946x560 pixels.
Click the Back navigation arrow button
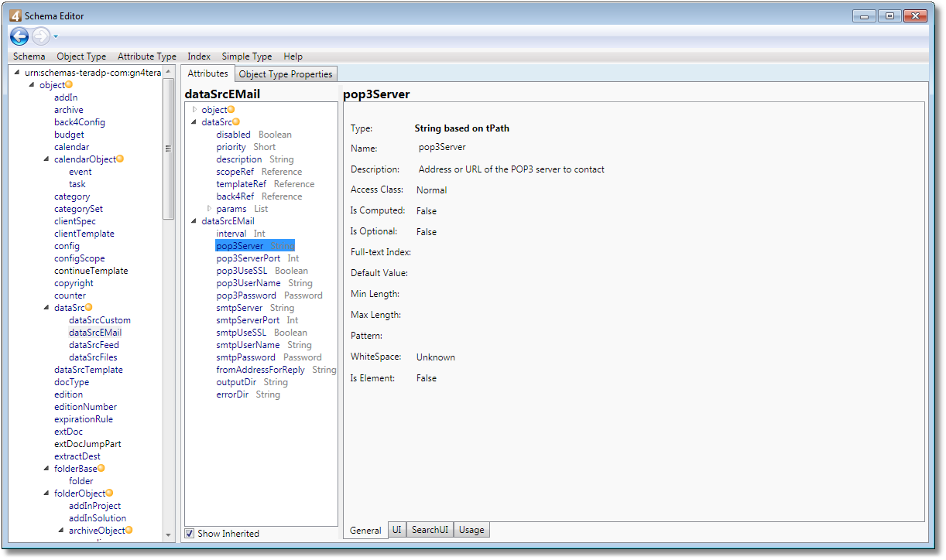19,36
